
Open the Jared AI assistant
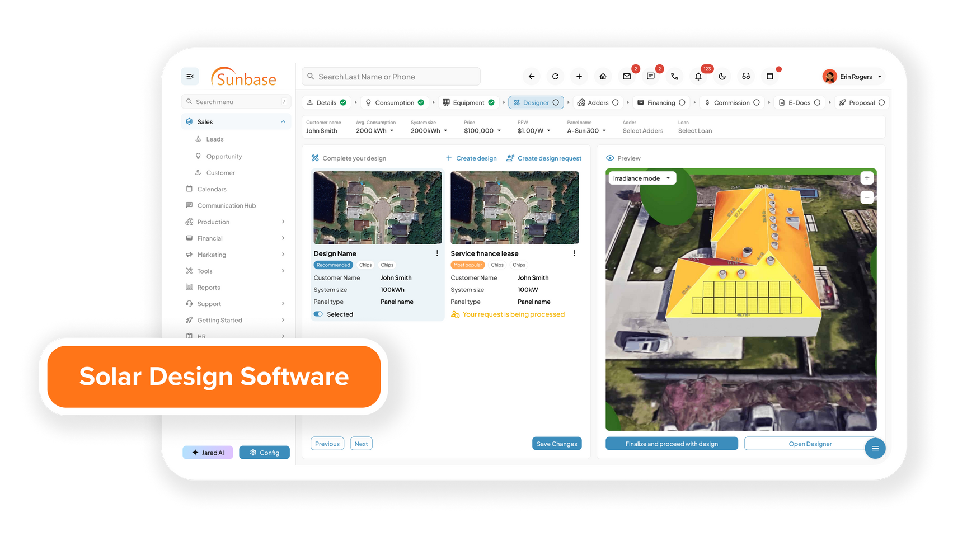click(208, 452)
